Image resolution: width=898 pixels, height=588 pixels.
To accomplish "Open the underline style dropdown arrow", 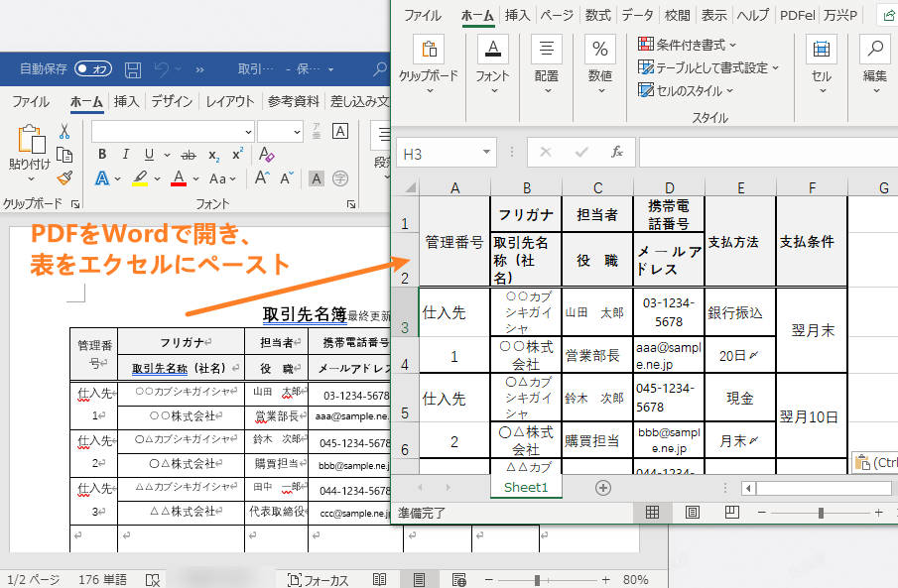I will click(168, 155).
